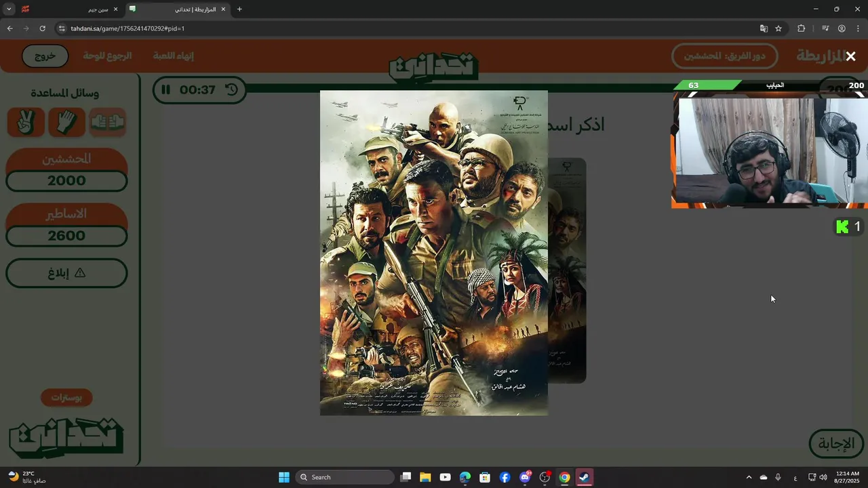The image size is (868, 488).
Task: Open the OneDrive cloud tray icon
Action: (764, 477)
